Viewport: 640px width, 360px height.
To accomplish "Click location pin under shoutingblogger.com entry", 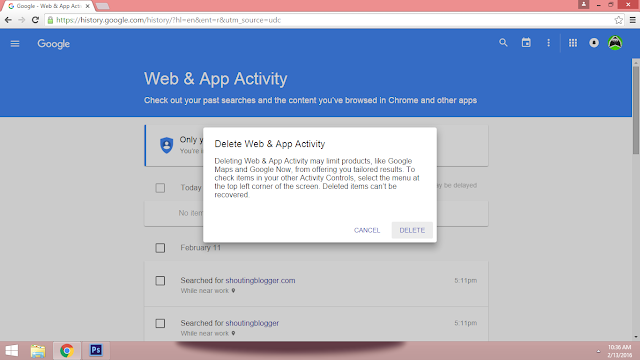I will (233, 291).
